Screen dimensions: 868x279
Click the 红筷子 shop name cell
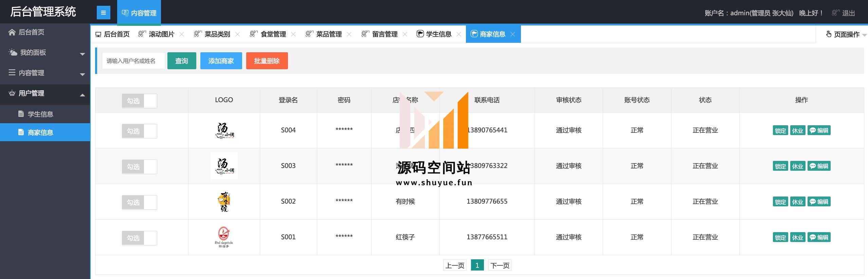[405, 237]
